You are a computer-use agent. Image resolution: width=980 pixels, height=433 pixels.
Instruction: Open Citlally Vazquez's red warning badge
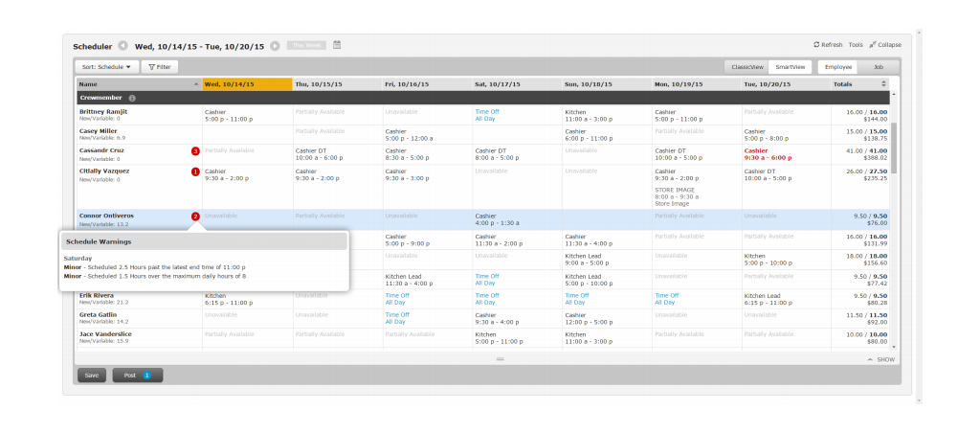coord(195,172)
